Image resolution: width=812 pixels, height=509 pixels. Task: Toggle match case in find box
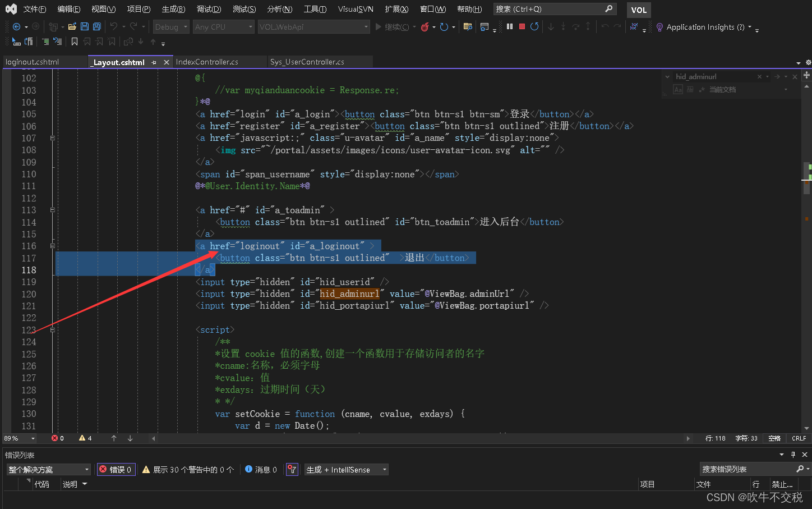(678, 89)
